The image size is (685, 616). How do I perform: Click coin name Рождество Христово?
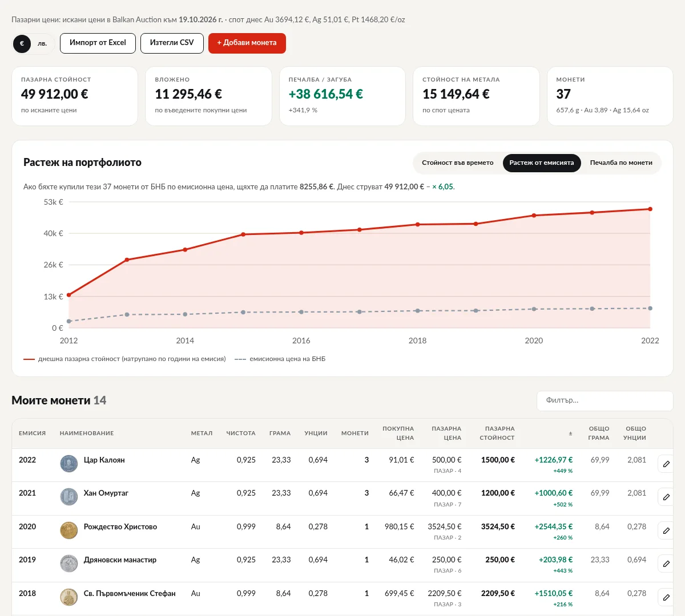coord(120,526)
